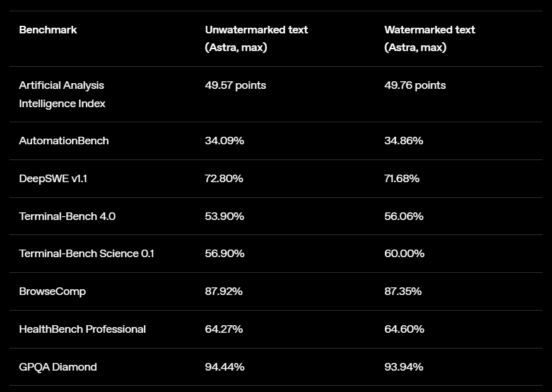Click the Artificial Analysis Intelligence Index row label
552x392 pixels.
[x=62, y=95]
